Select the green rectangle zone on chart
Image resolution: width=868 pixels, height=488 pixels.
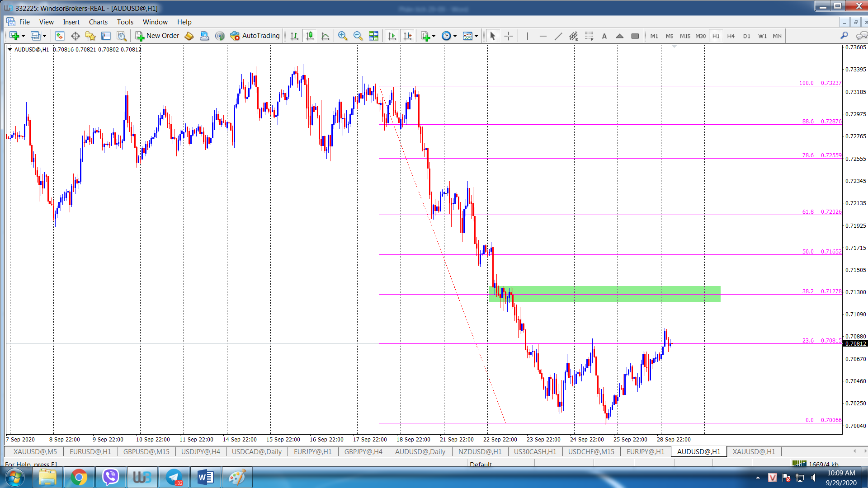pyautogui.click(x=604, y=294)
